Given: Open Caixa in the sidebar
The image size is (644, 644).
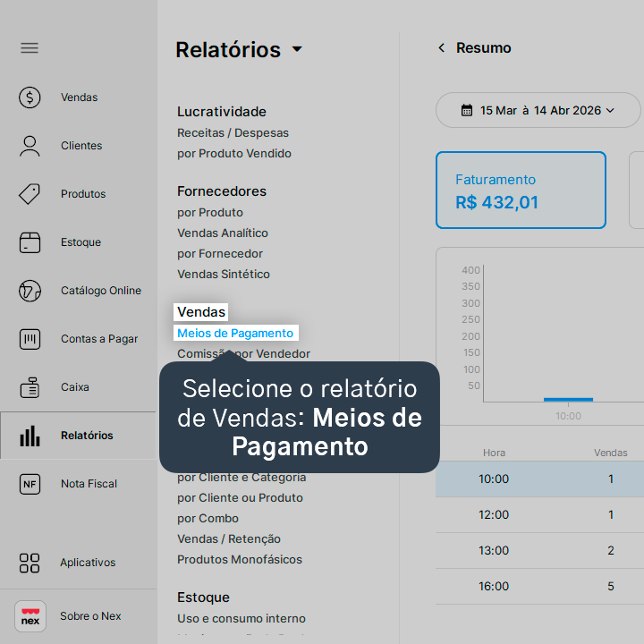Looking at the screenshot, I should tap(75, 387).
